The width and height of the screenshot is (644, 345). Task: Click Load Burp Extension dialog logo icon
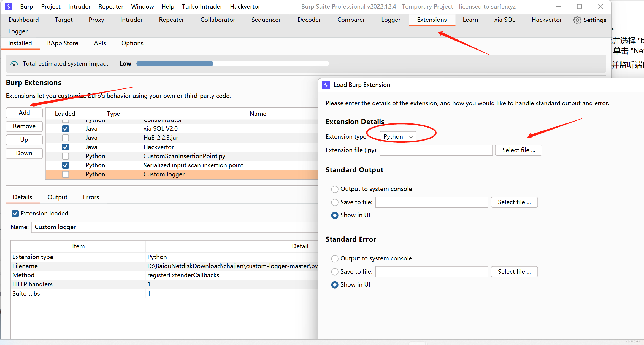[326, 85]
